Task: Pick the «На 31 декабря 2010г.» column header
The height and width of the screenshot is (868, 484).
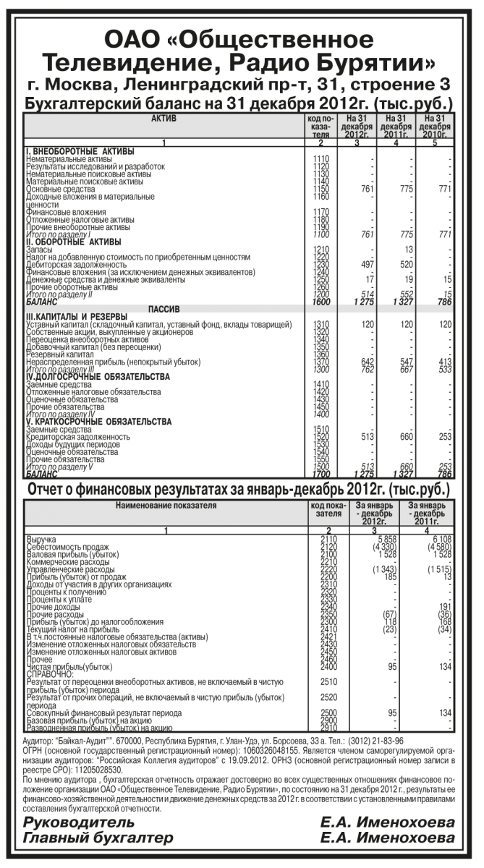Action: point(436,126)
